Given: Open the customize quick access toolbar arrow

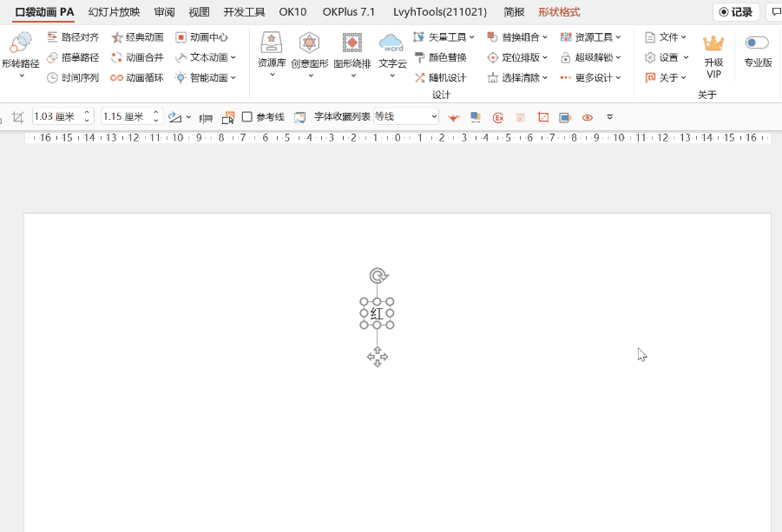Looking at the screenshot, I should pyautogui.click(x=609, y=118).
